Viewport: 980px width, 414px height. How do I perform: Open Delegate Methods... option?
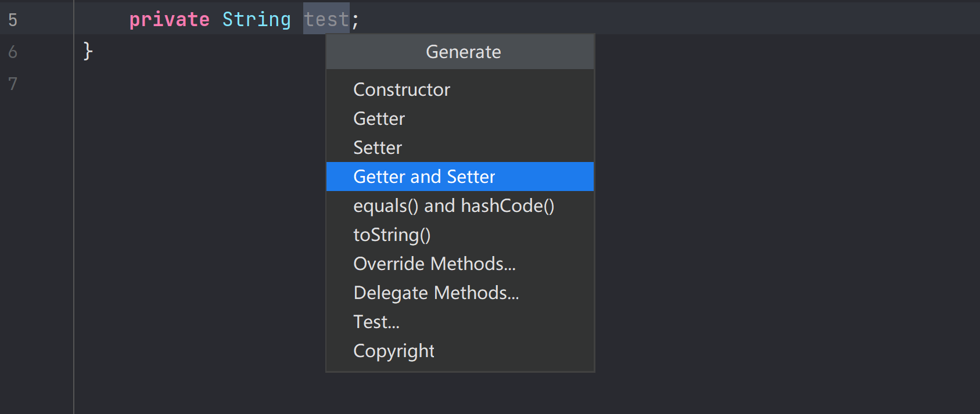[436, 293]
